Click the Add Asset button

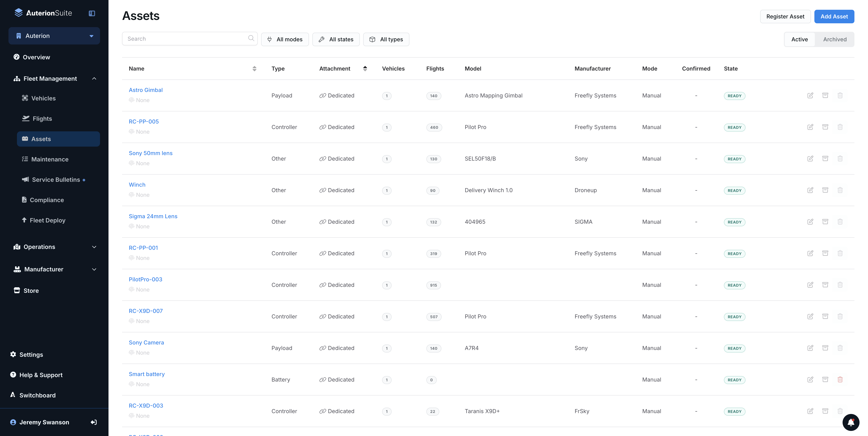click(834, 17)
